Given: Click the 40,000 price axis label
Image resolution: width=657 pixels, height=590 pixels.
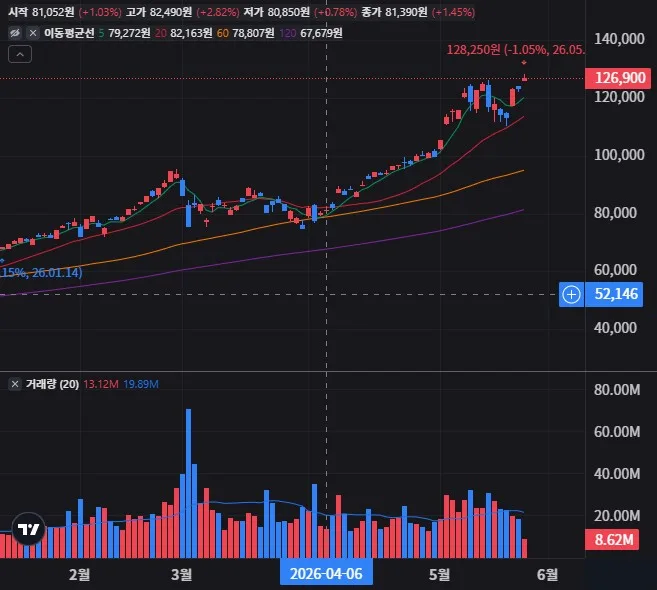Looking at the screenshot, I should click(615, 328).
